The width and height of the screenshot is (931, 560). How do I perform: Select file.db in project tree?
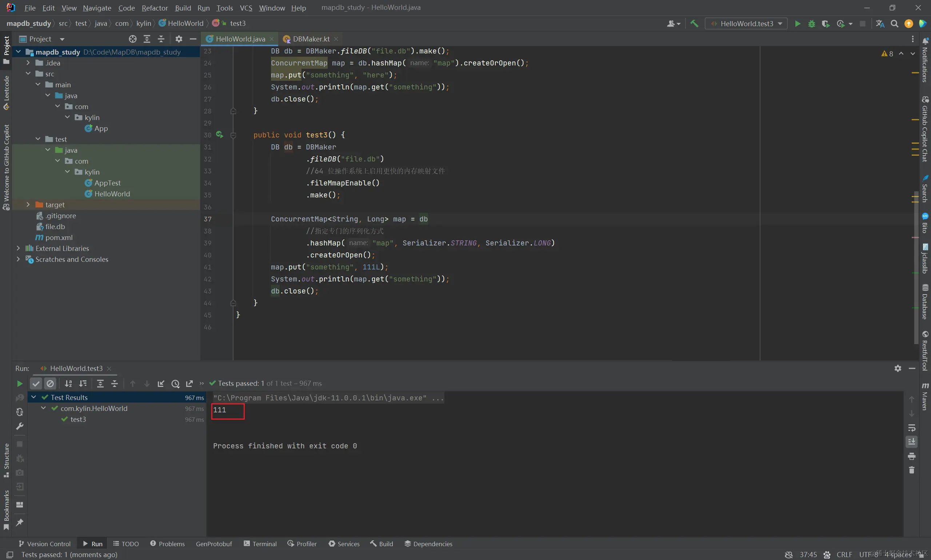click(55, 227)
